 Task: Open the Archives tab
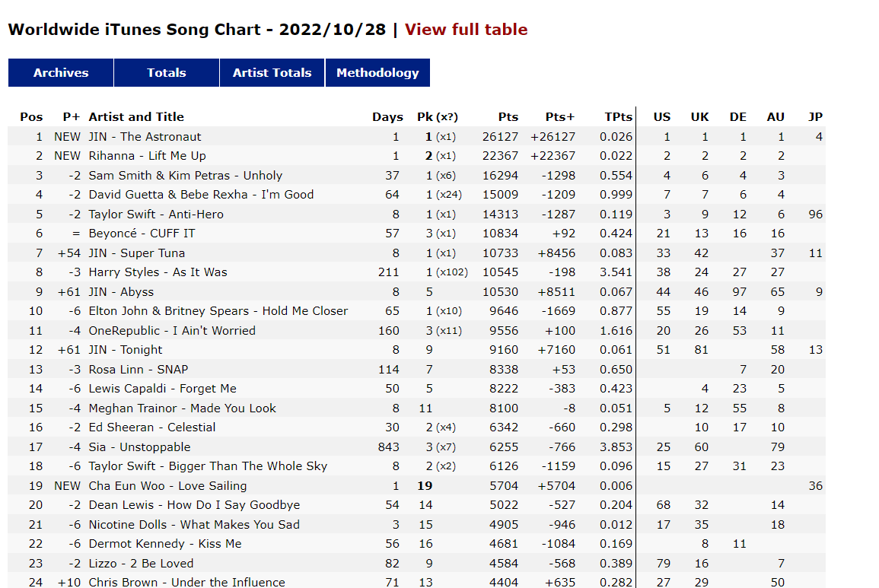(61, 72)
